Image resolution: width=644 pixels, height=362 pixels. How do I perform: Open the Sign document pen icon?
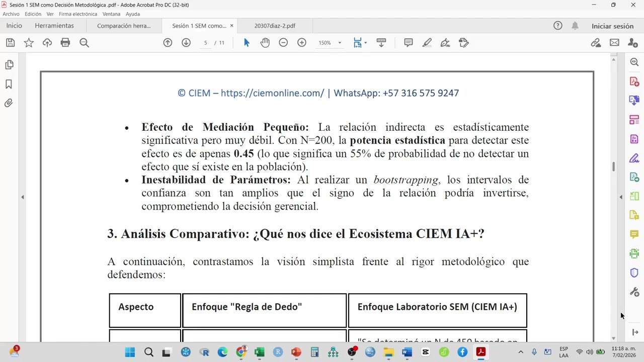(445, 43)
